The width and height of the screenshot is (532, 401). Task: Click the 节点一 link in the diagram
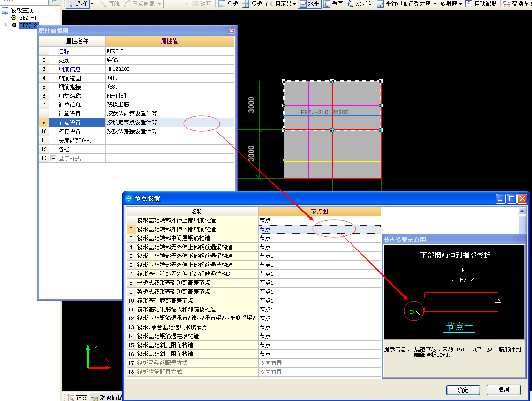[459, 326]
